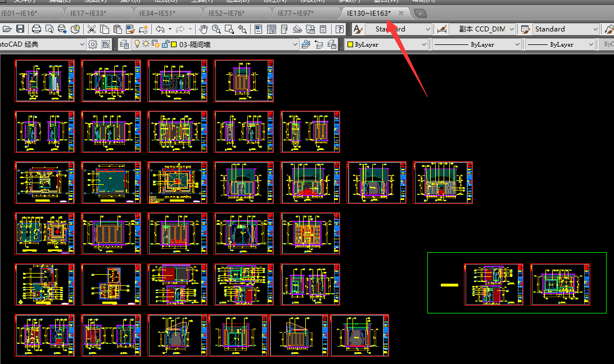Open the ByLayer color dropdown
The width and height of the screenshot is (614, 364).
424,44
